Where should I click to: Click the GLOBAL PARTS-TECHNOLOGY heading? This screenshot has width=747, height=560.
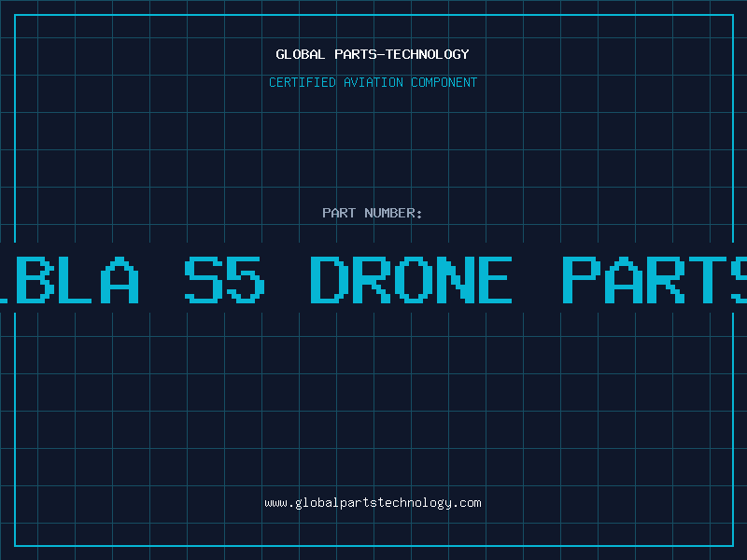click(373, 54)
